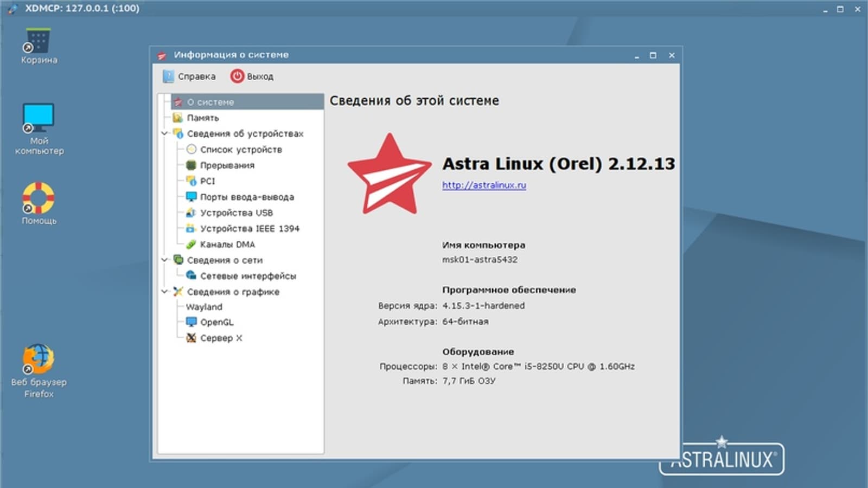The height and width of the screenshot is (488, 868).
Task: Click the Сведения о сети icon
Action: [178, 260]
